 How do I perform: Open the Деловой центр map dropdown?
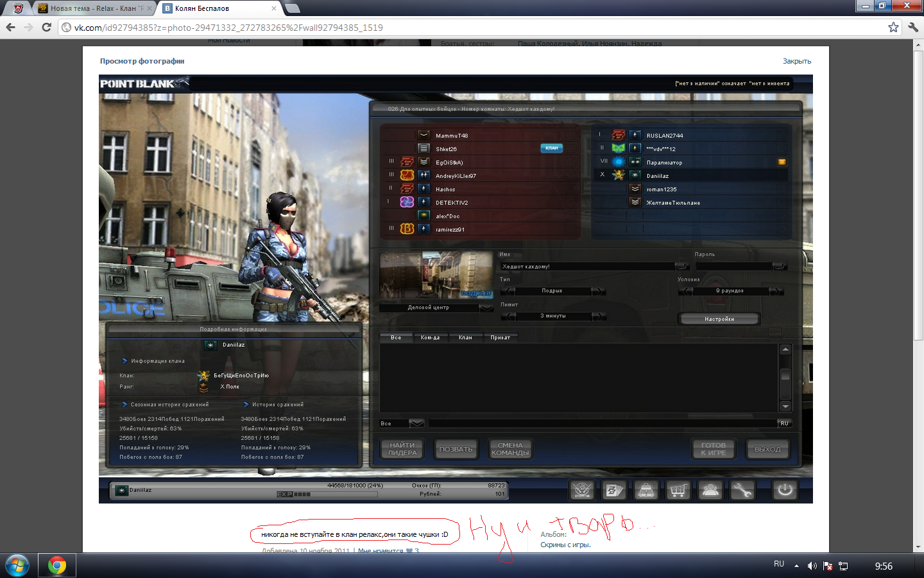(487, 308)
